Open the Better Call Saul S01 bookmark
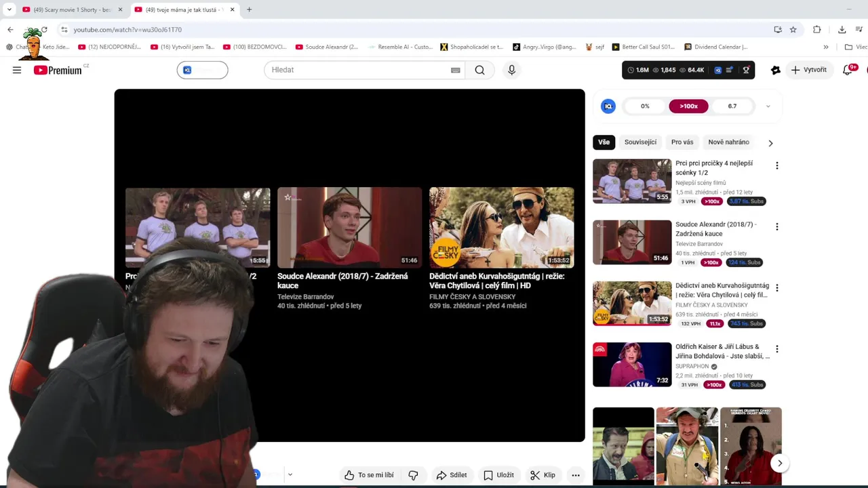This screenshot has height=488, width=868. (643, 47)
